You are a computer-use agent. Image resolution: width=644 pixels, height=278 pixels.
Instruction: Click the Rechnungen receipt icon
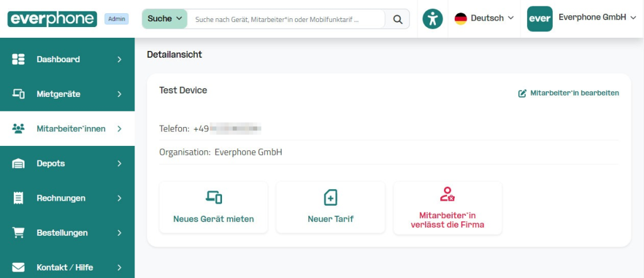pos(18,198)
